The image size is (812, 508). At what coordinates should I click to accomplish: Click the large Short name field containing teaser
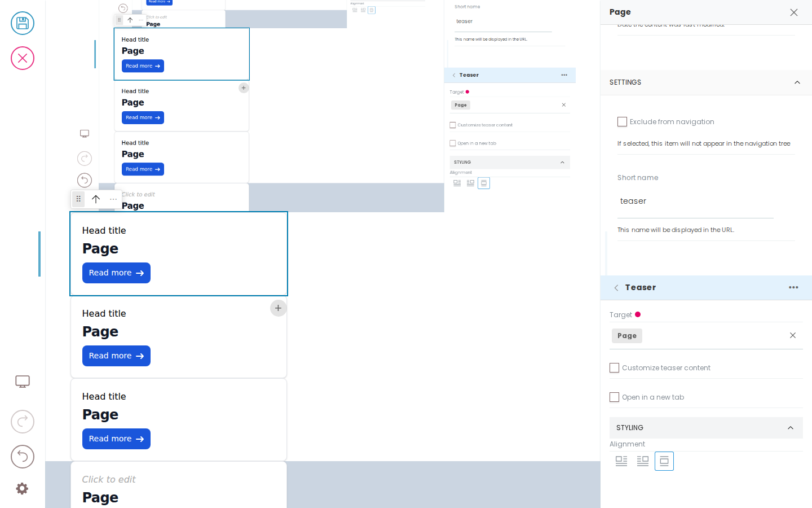click(695, 202)
